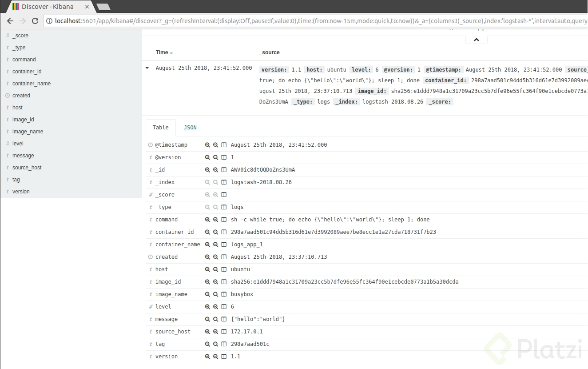Filter for the image_name value busybox
This screenshot has height=369, width=588.
tap(207, 294)
